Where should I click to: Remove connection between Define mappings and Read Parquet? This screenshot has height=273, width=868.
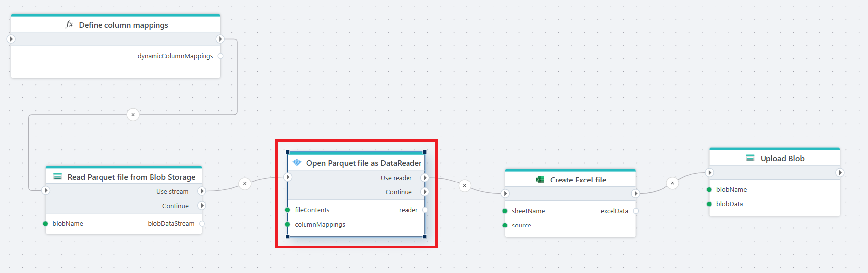(133, 115)
